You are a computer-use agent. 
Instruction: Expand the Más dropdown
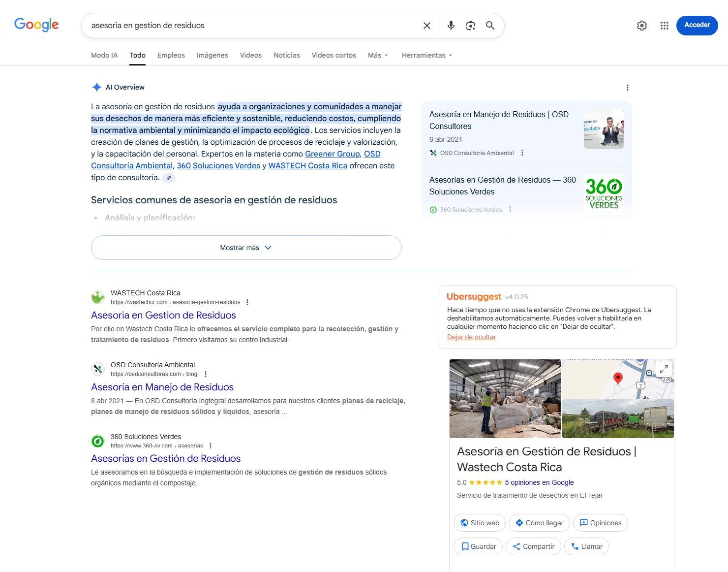pyautogui.click(x=378, y=55)
